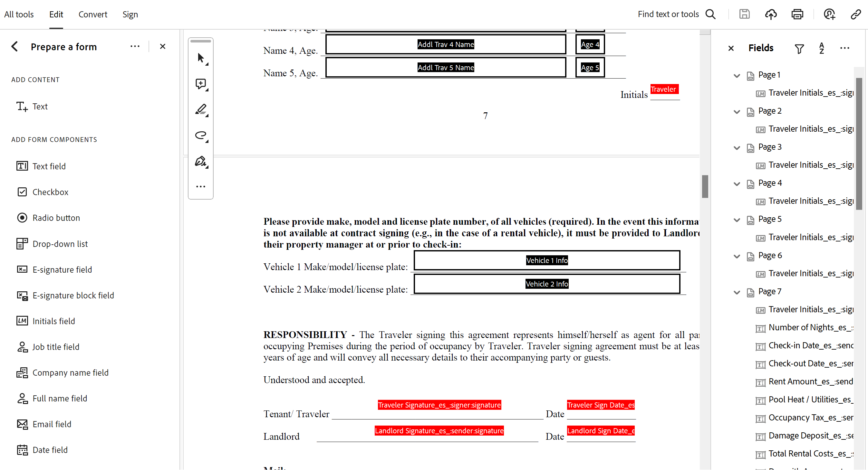Open the Sign menu
Screen dimensions: 868x470
(130, 14)
